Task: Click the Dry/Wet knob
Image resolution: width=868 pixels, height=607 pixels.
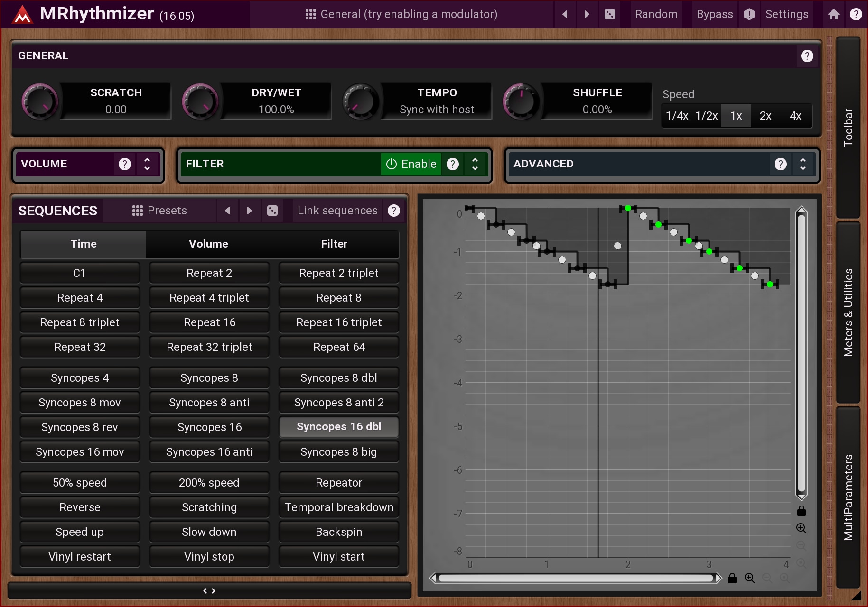Action: pos(200,101)
